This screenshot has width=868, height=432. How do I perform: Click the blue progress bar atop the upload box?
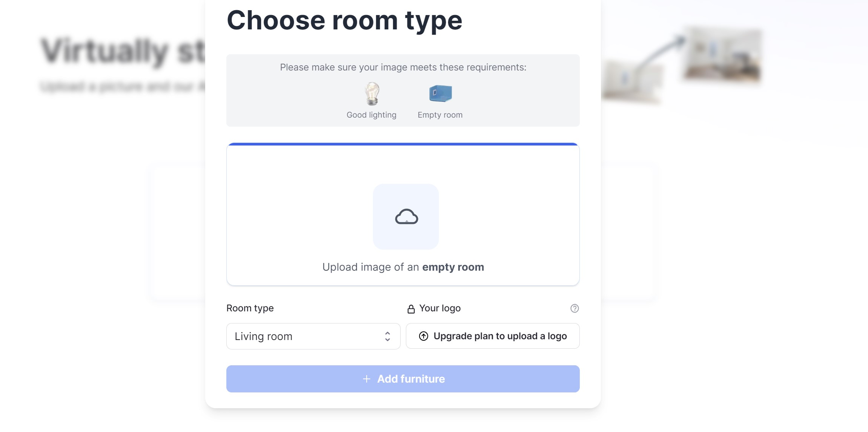coord(403,144)
